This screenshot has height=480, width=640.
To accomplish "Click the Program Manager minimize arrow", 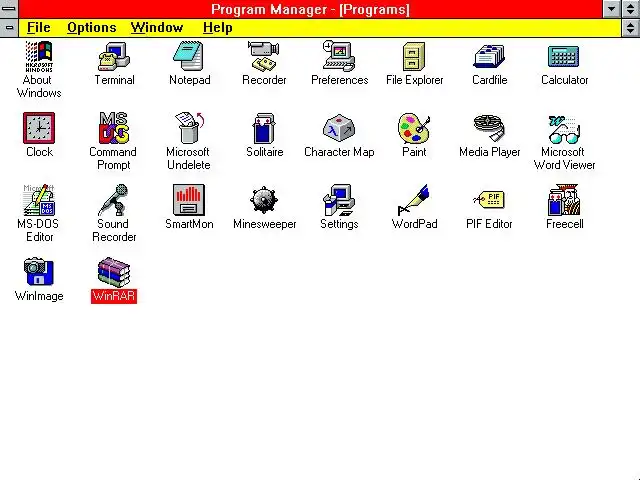I will (x=611, y=9).
